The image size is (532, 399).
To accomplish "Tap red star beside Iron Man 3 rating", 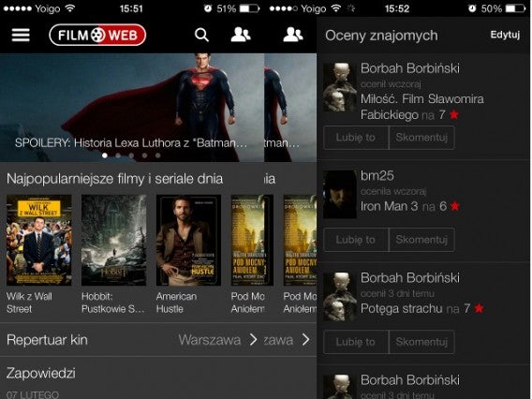I will tap(455, 206).
